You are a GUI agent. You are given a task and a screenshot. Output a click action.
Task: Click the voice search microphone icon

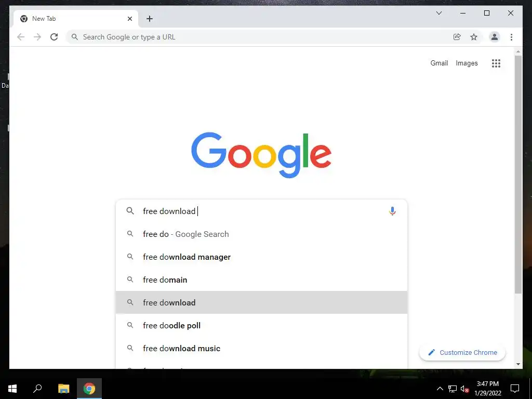coord(392,211)
